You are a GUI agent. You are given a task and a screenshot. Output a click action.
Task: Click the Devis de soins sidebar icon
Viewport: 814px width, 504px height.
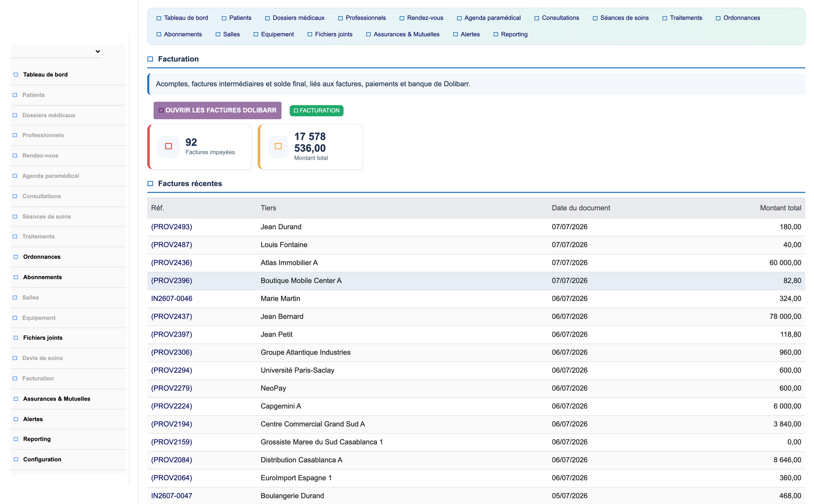click(15, 358)
